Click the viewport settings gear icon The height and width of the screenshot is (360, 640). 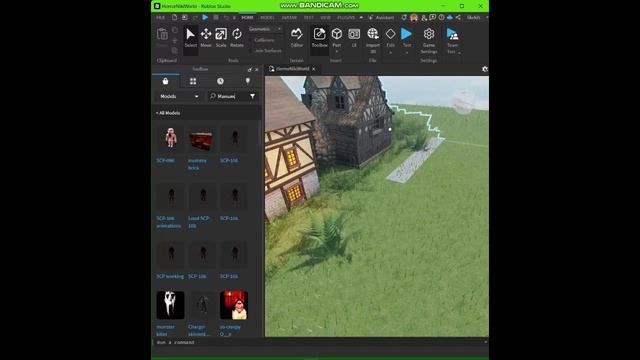pyautogui.click(x=484, y=69)
